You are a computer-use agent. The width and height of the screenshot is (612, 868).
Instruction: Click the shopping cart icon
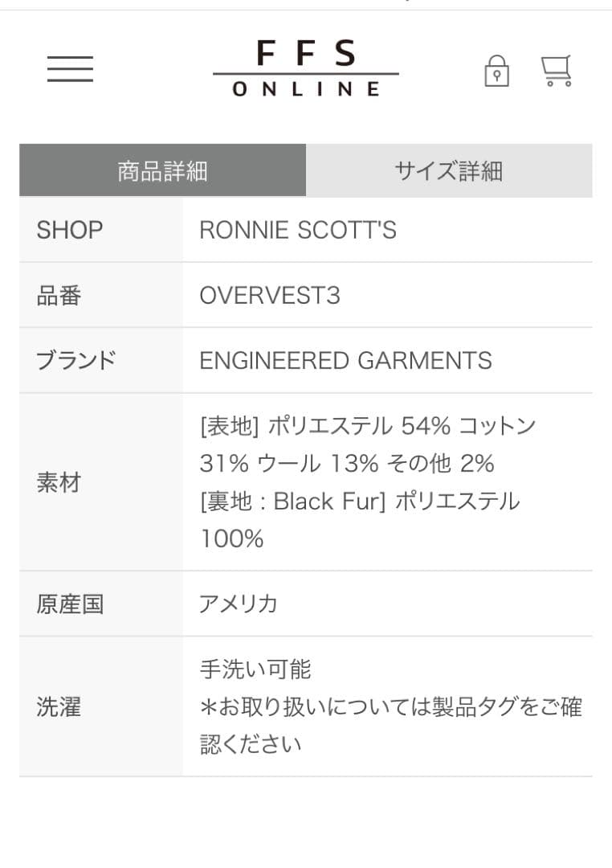click(555, 69)
